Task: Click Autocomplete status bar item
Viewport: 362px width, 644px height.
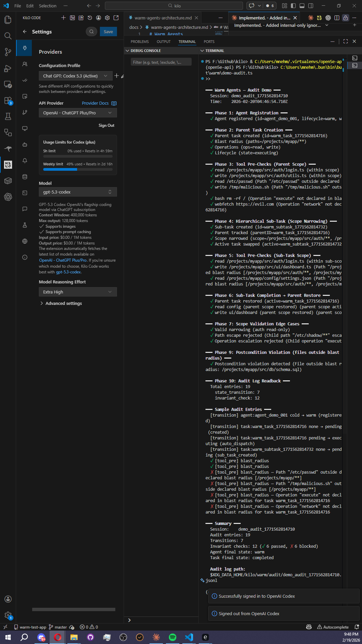Action: click(x=333, y=627)
